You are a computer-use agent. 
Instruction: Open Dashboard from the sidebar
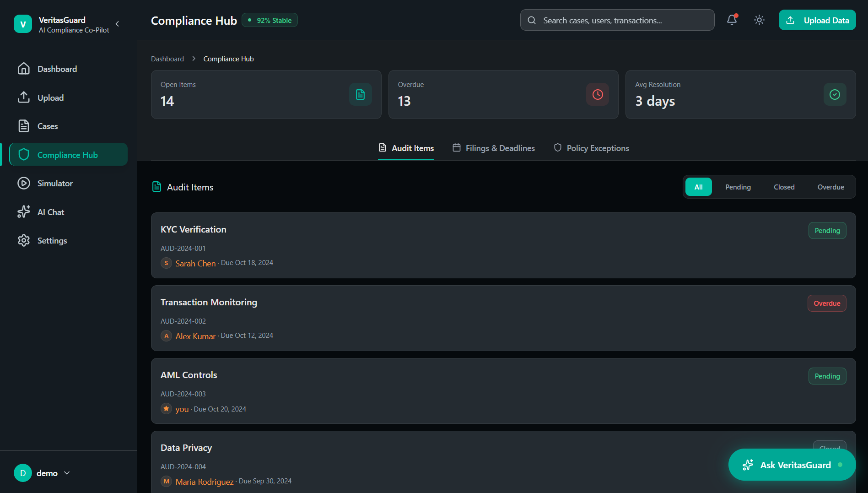pyautogui.click(x=68, y=69)
